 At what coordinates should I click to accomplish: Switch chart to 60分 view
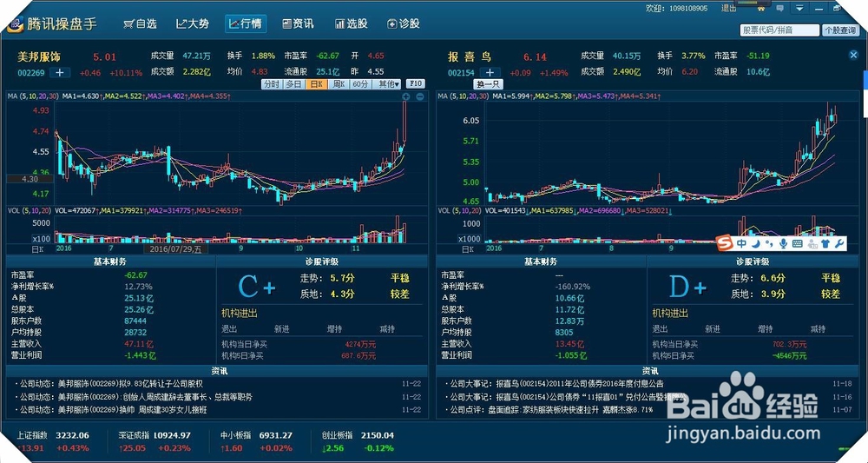click(x=360, y=84)
